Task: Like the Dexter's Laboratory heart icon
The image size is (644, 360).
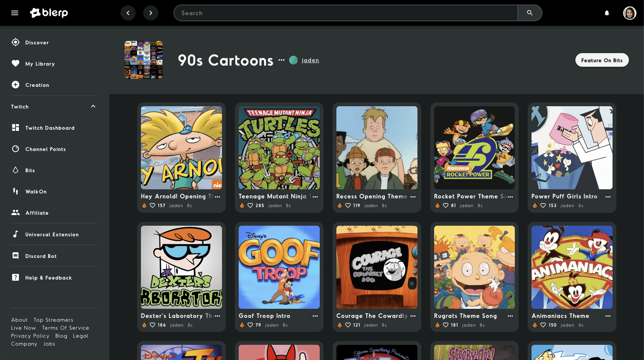Action: [x=152, y=325]
